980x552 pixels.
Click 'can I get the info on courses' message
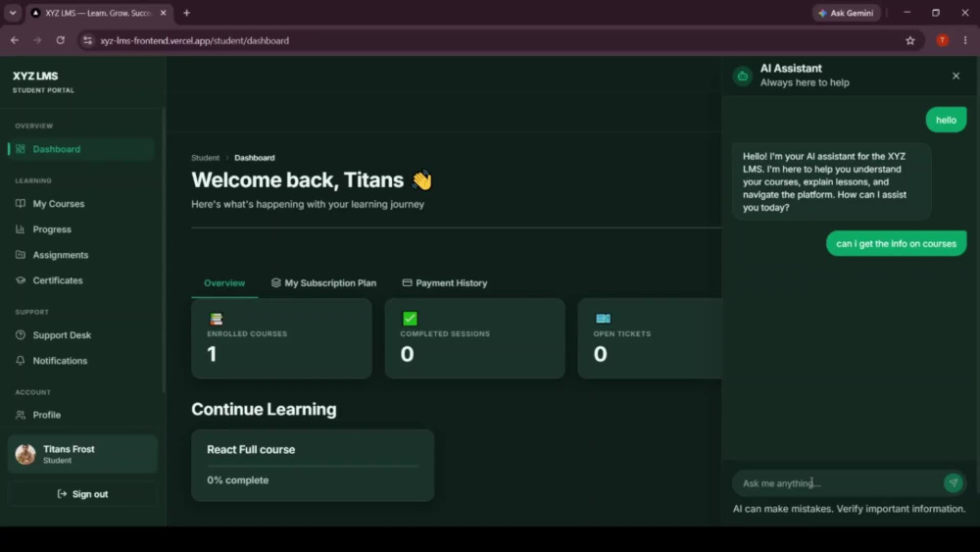coord(896,244)
